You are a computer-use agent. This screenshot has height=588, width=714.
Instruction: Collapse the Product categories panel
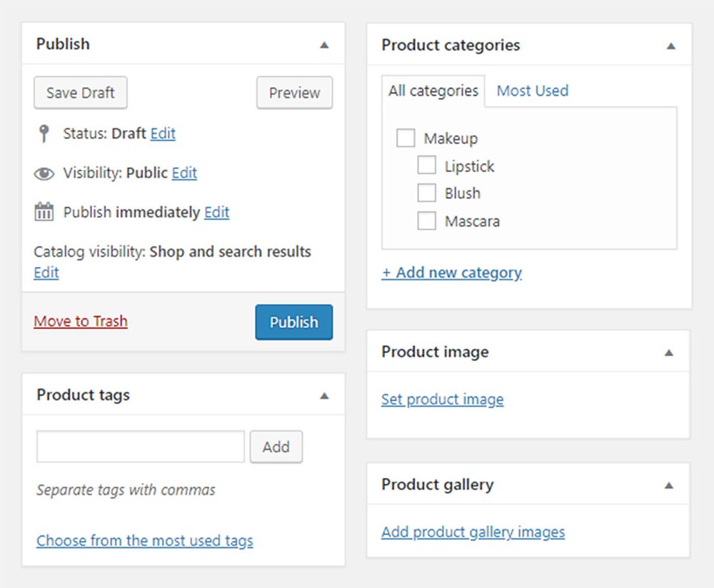pos(670,46)
